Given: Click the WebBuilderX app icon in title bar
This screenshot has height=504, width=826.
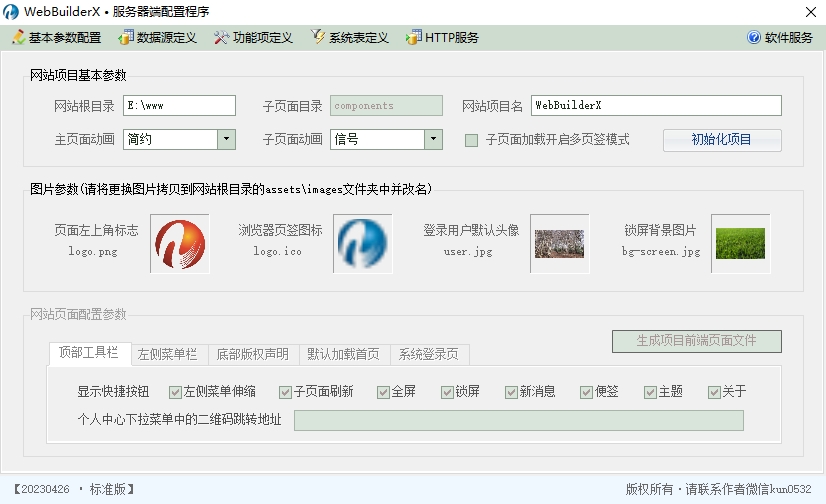Looking at the screenshot, I should [11, 12].
